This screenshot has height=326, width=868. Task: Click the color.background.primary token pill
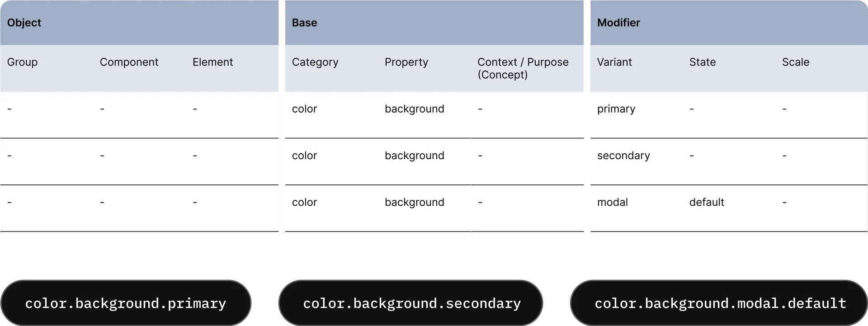tap(126, 303)
